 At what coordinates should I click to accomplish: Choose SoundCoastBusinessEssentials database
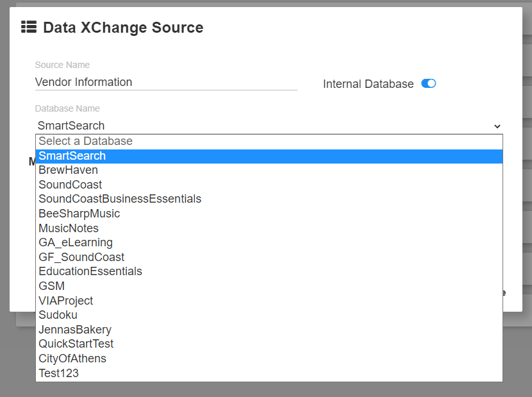coord(120,199)
